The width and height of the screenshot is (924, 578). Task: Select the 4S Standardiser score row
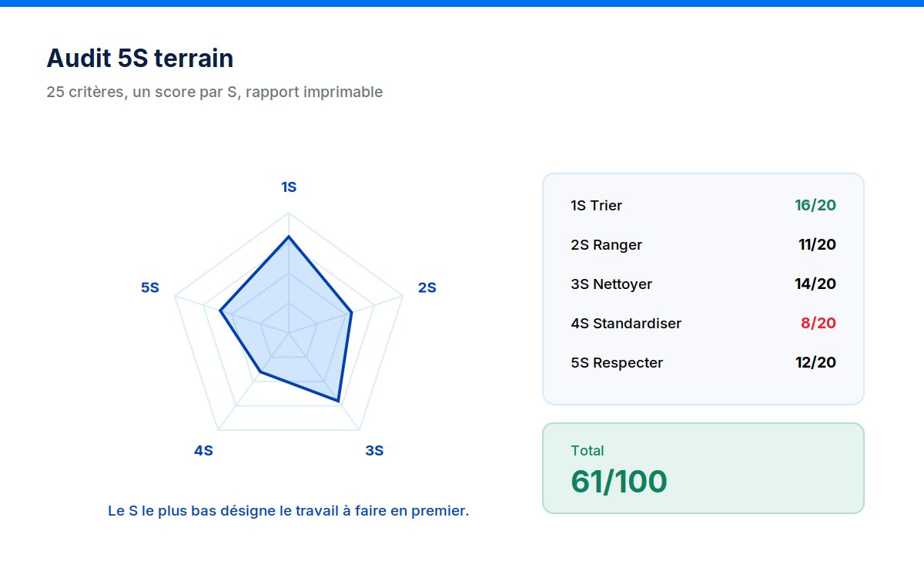[704, 324]
